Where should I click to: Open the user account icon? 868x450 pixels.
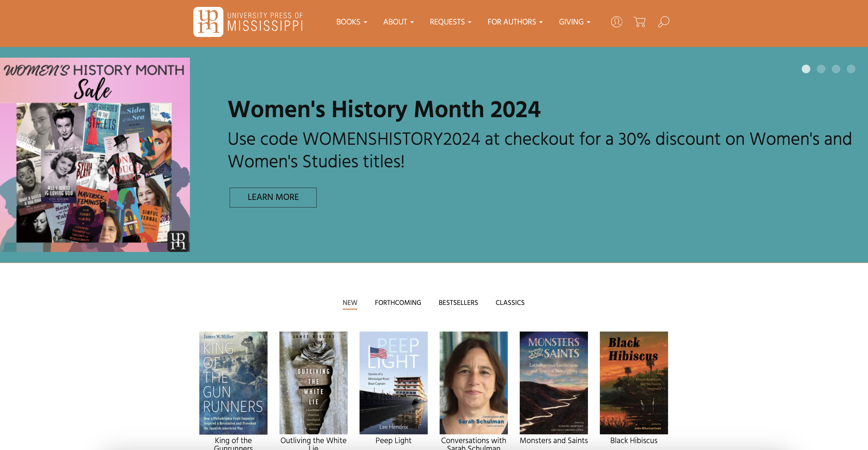pyautogui.click(x=616, y=22)
